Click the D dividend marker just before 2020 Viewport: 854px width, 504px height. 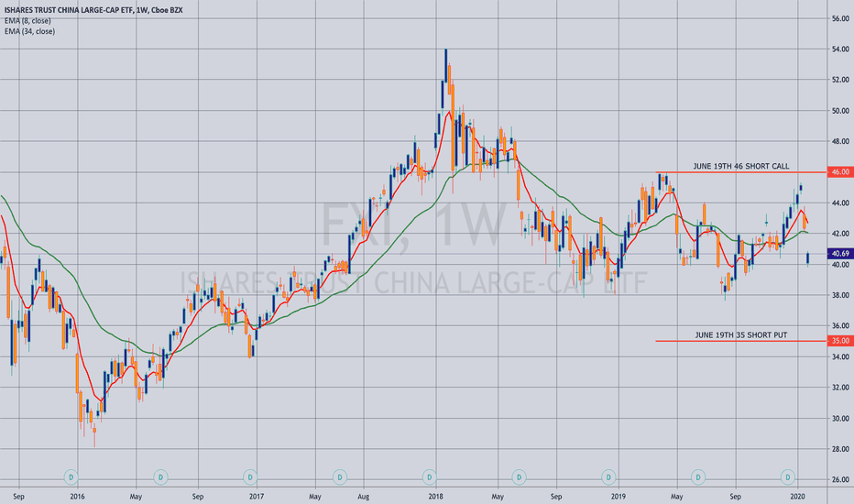tap(787, 477)
